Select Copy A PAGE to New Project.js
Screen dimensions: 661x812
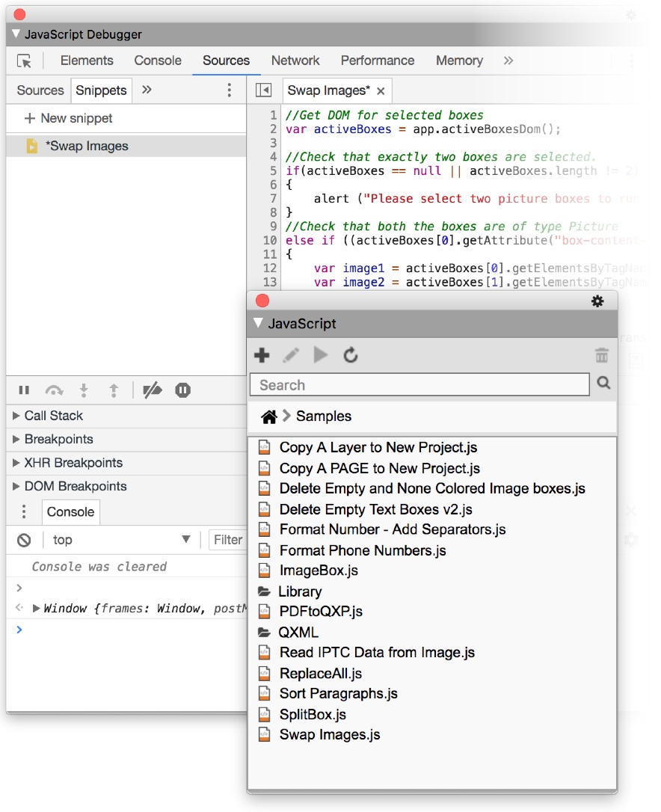(x=380, y=468)
